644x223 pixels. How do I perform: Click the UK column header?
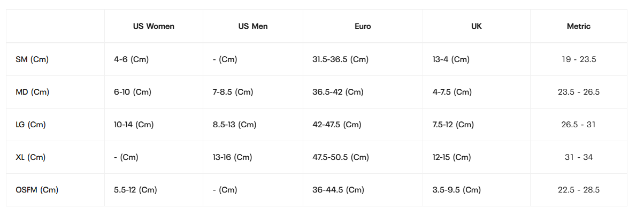(x=476, y=26)
